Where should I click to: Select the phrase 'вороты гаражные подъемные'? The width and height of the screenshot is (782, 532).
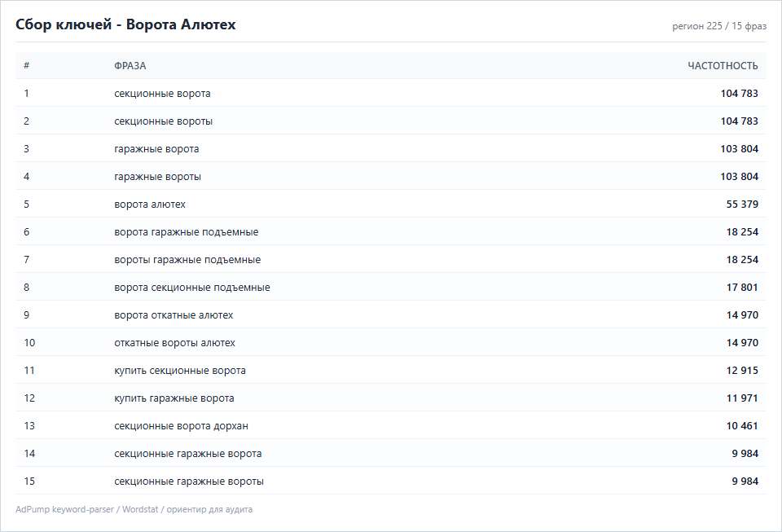(187, 260)
